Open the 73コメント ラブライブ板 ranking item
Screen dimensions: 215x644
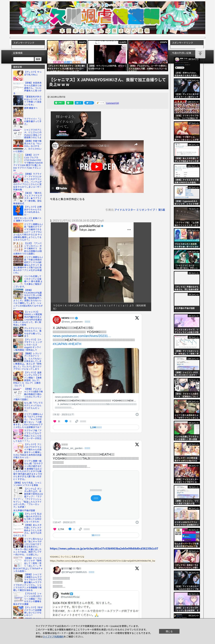coord(187,217)
